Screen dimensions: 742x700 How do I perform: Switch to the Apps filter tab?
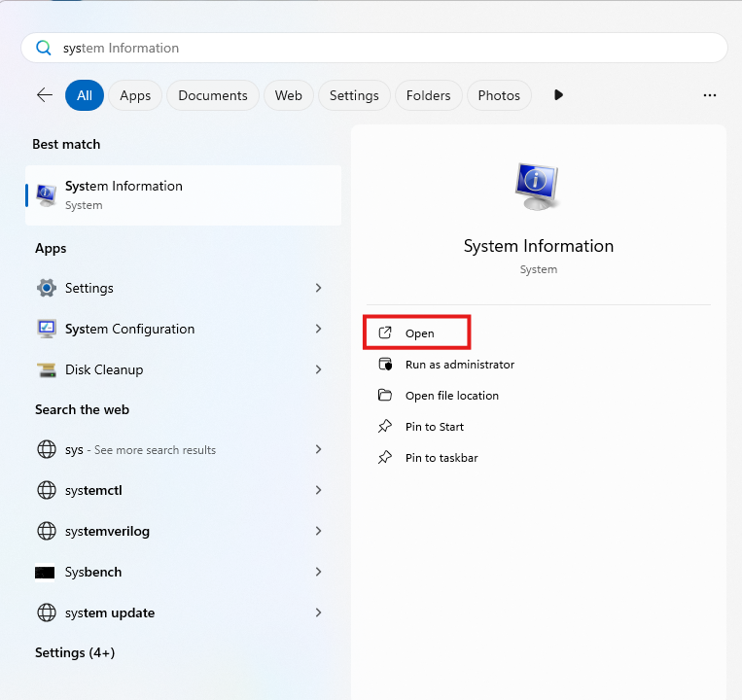click(135, 95)
